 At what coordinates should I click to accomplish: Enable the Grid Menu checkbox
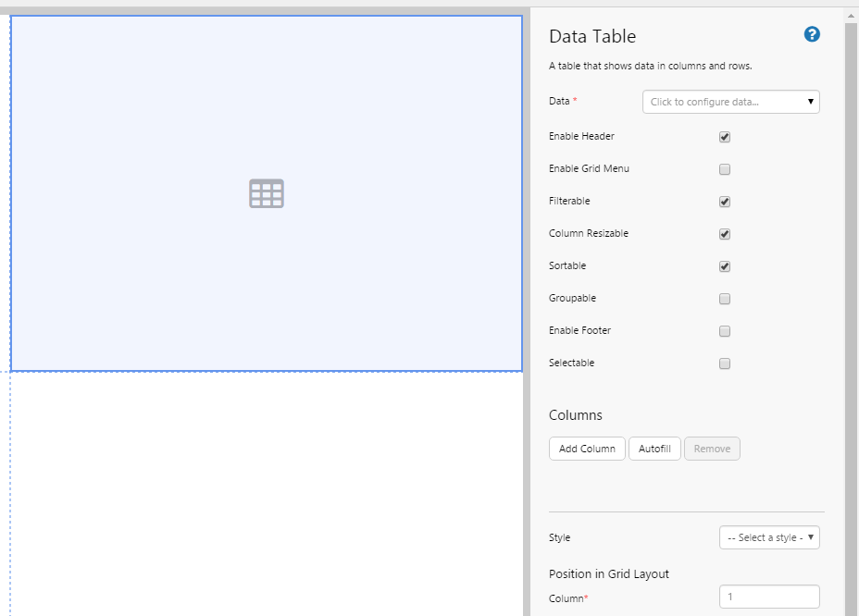725,169
